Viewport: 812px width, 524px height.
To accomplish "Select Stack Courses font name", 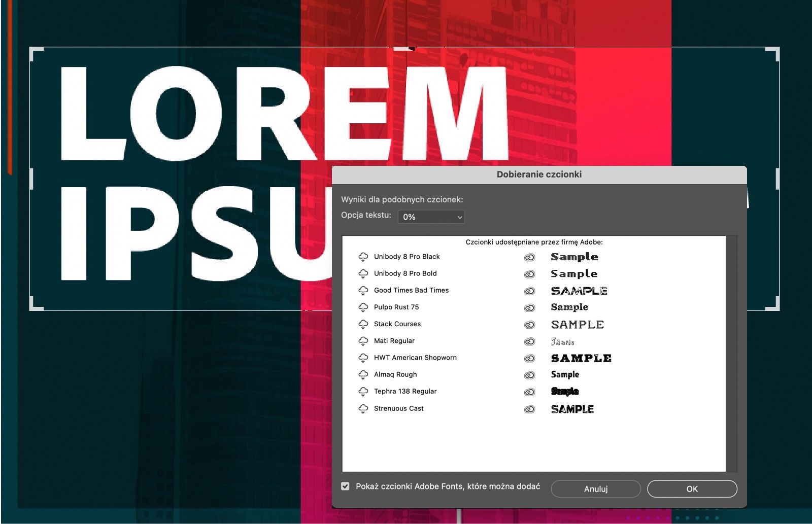I will [x=397, y=324].
